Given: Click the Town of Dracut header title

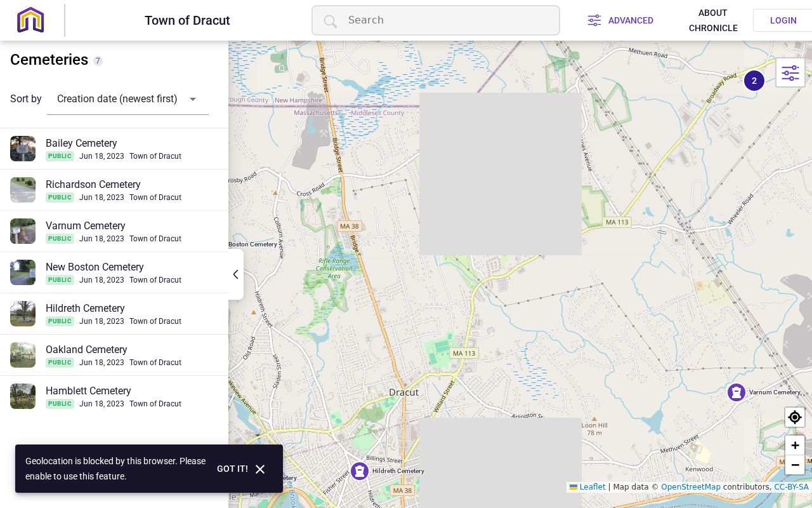Looking at the screenshot, I should pyautogui.click(x=187, y=20).
